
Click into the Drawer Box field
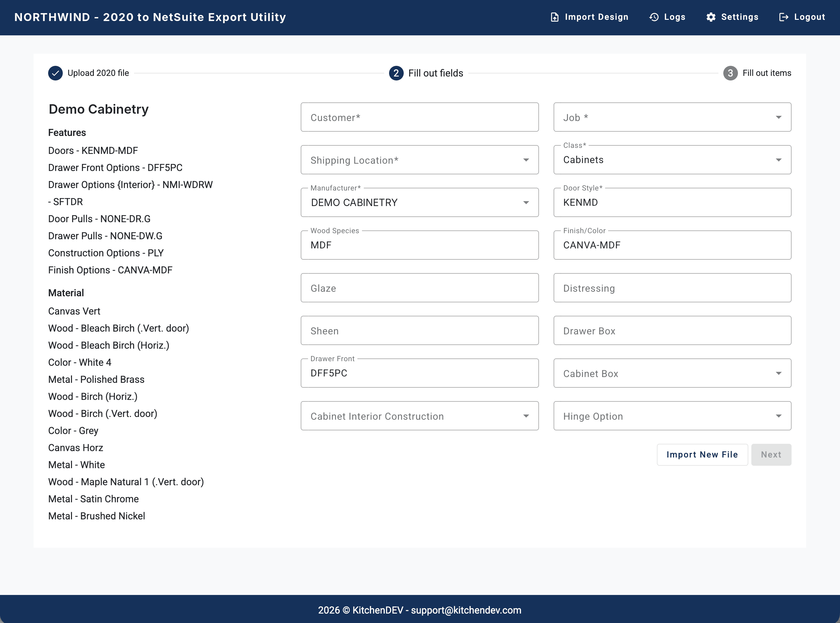pos(672,330)
